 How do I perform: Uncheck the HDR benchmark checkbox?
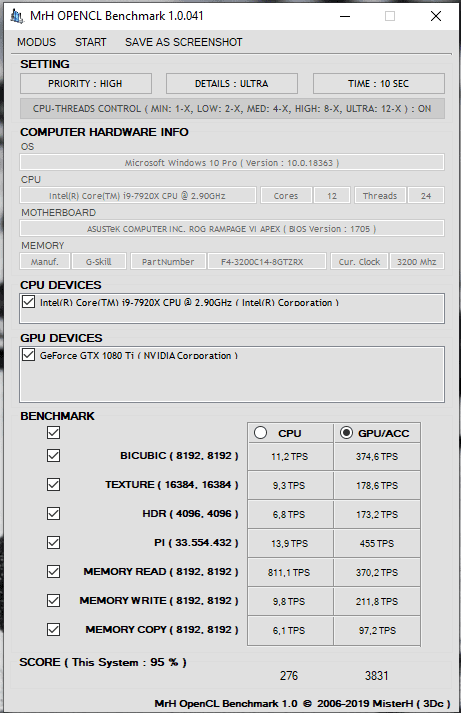tap(54, 513)
